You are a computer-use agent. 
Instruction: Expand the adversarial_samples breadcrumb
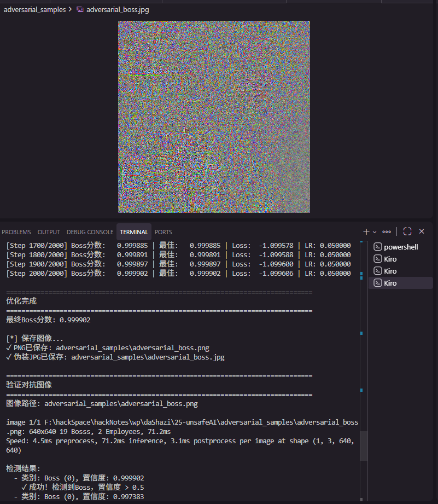(x=34, y=9)
